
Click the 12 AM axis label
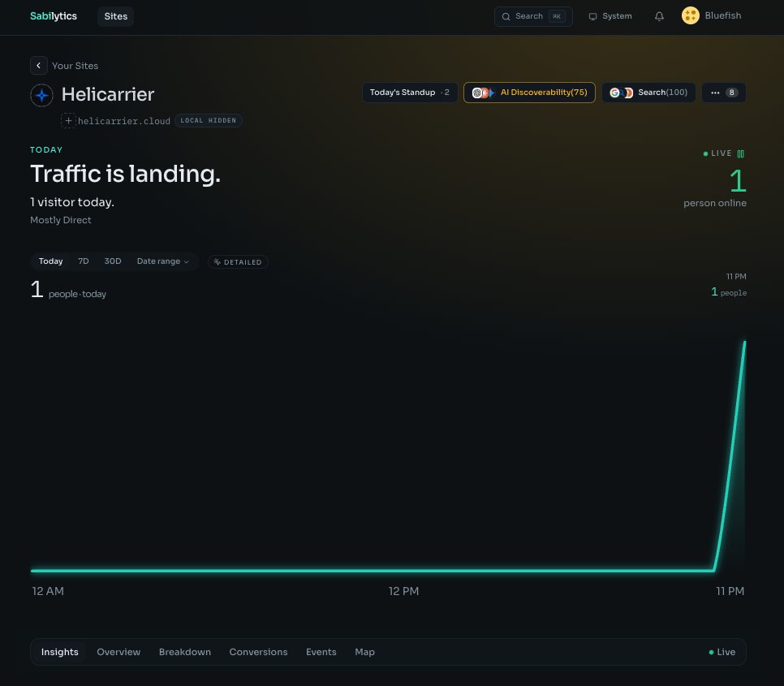coord(48,592)
